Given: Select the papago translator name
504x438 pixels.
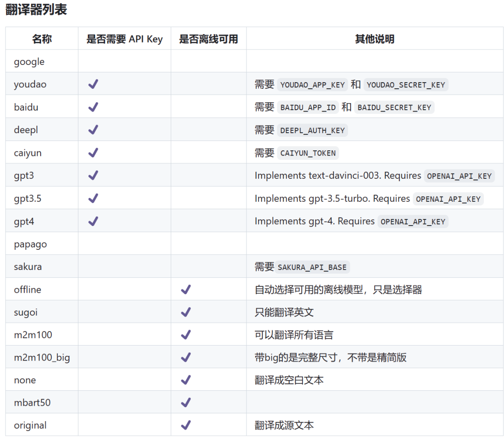Looking at the screenshot, I should [x=30, y=244].
